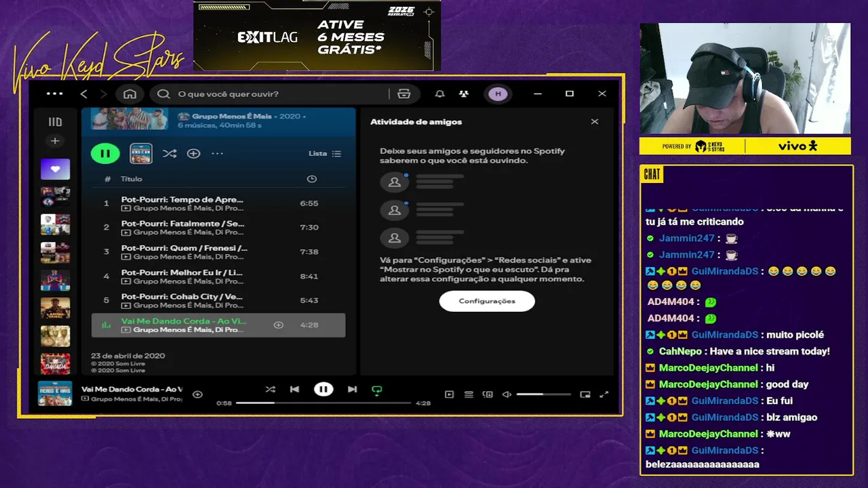Viewport: 868px width, 488px height.
Task: Enable shuffle for this album
Action: point(170,154)
